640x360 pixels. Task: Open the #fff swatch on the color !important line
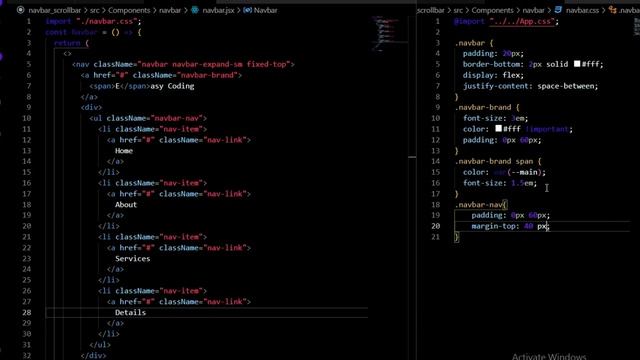click(498, 129)
